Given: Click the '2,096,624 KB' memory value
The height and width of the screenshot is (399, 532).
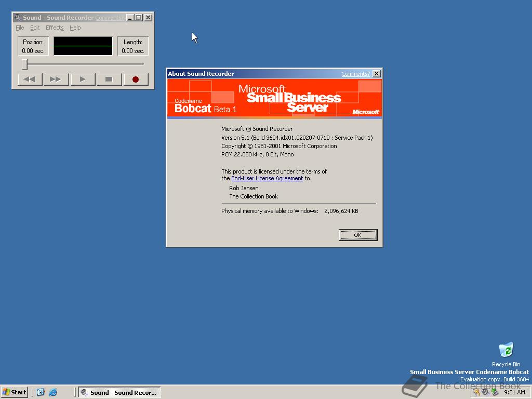Looking at the screenshot, I should 341,211.
